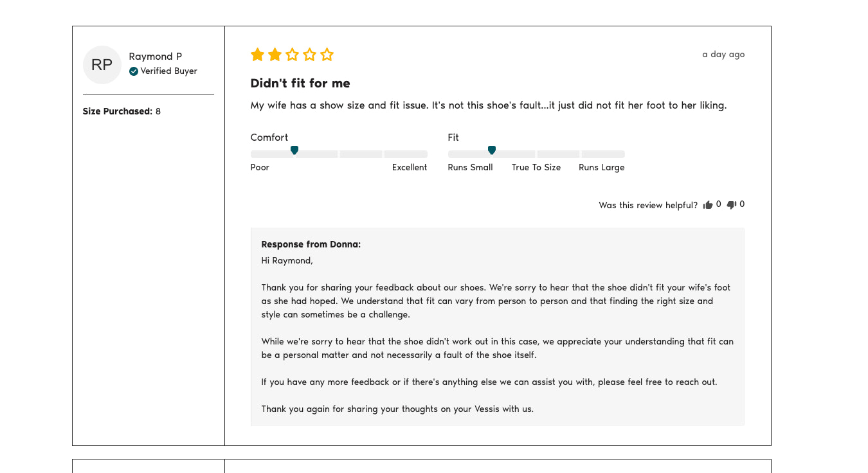Click the second filled rating star
Screen dimensions: 868x473
(x=275, y=55)
